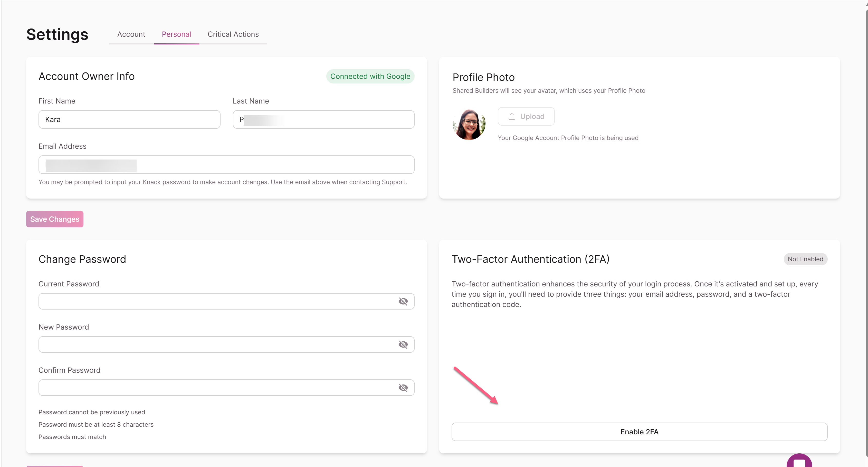Screen dimensions: 868x467
Task: Click the Upload photo button
Action: (x=526, y=116)
